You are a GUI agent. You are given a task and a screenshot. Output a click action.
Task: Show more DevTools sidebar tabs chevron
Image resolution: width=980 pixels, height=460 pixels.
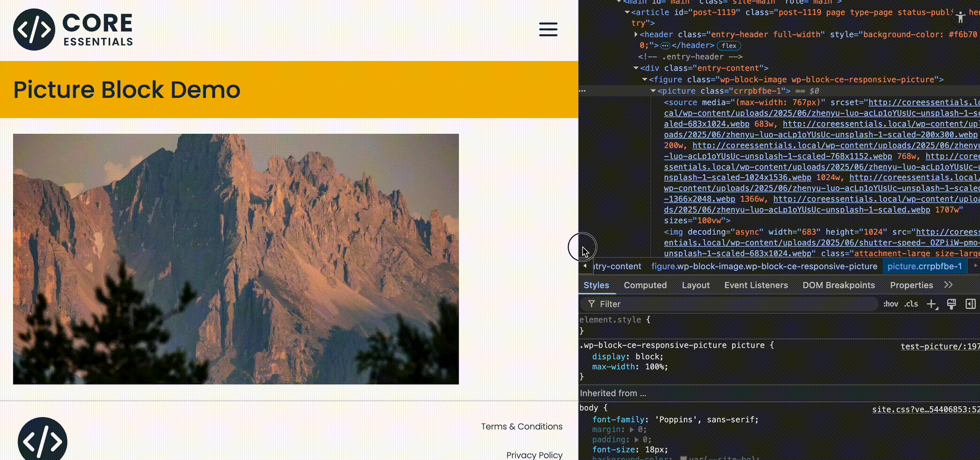pyautogui.click(x=948, y=285)
